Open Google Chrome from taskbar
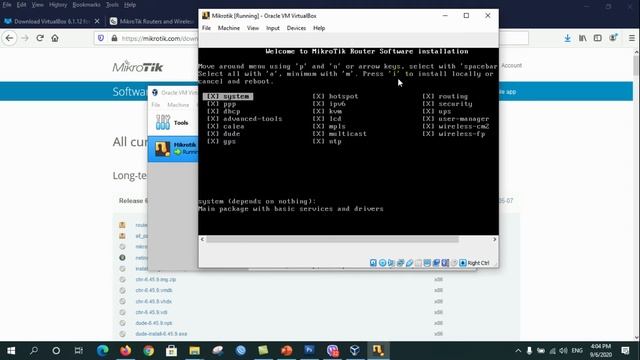 (149, 351)
